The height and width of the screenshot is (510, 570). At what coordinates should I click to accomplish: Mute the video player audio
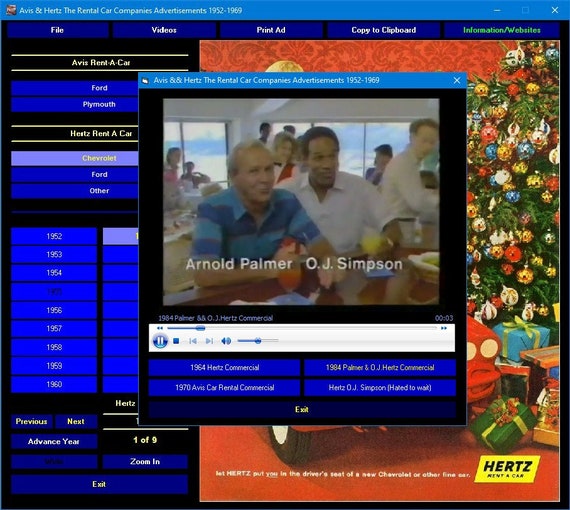[226, 341]
